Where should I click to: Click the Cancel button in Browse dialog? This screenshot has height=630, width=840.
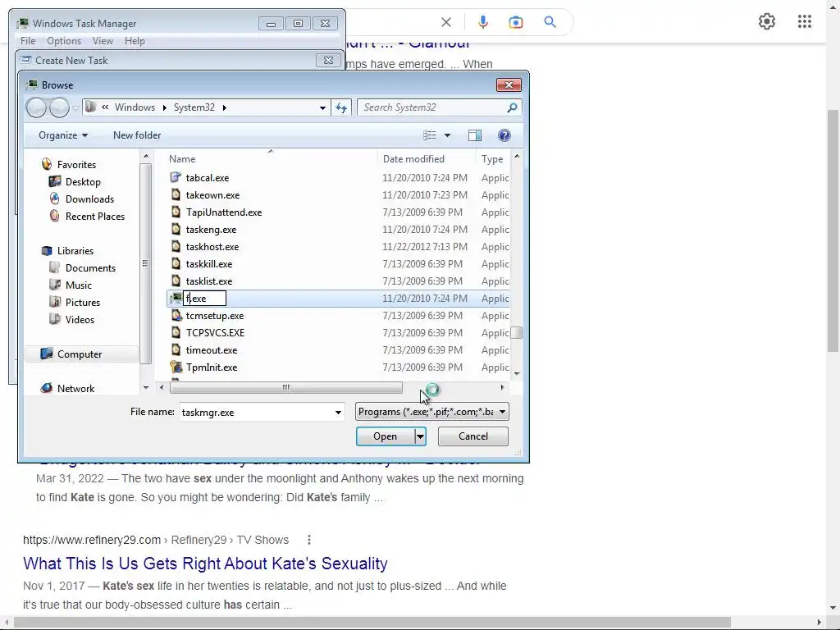(x=473, y=436)
